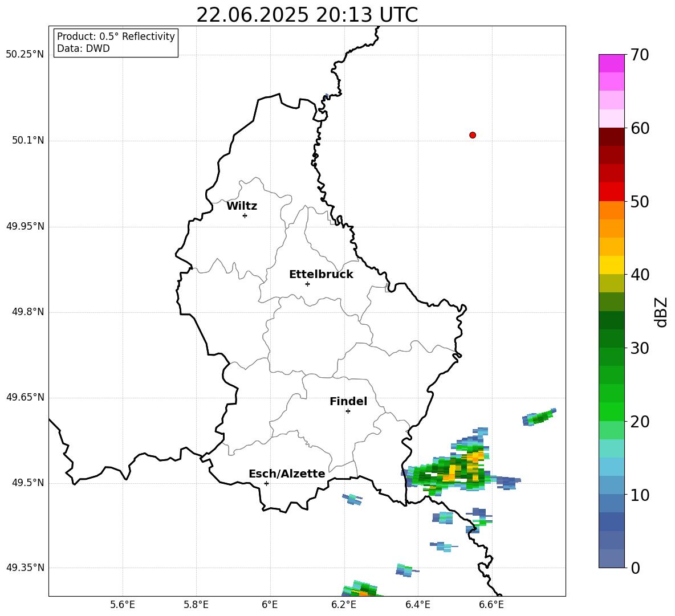
Task: Click the 60 label on the colorbar
Action: point(640,128)
